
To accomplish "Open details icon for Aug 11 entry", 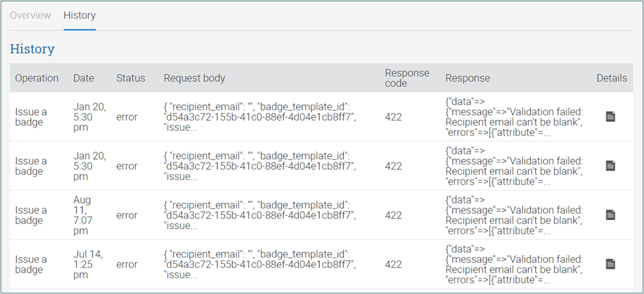I will (610, 215).
